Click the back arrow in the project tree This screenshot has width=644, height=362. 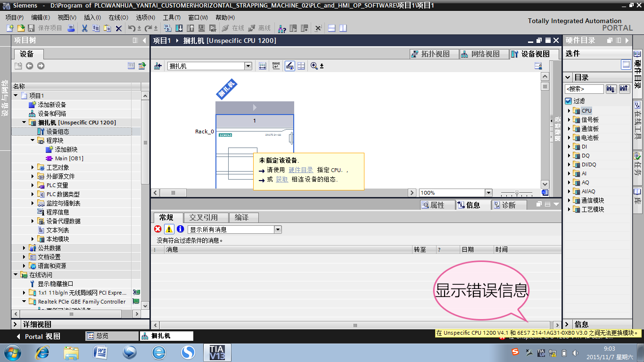30,66
